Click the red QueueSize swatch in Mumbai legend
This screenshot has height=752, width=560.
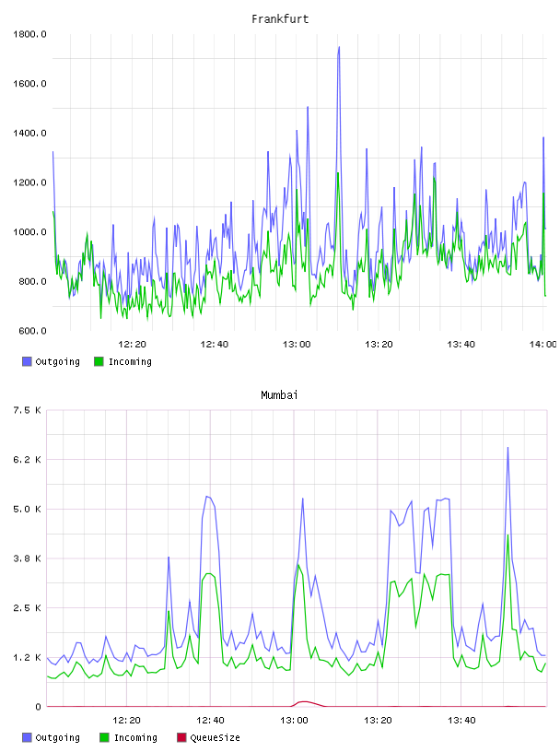tap(181, 737)
